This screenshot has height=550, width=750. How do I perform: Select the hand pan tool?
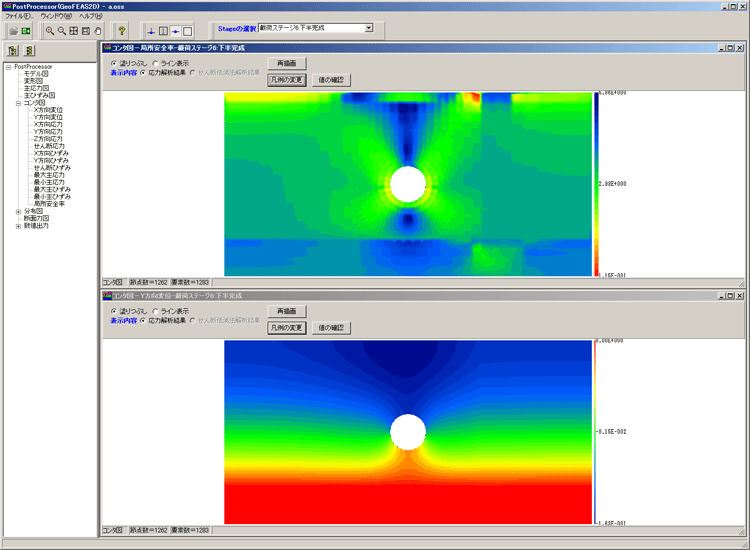[x=98, y=31]
